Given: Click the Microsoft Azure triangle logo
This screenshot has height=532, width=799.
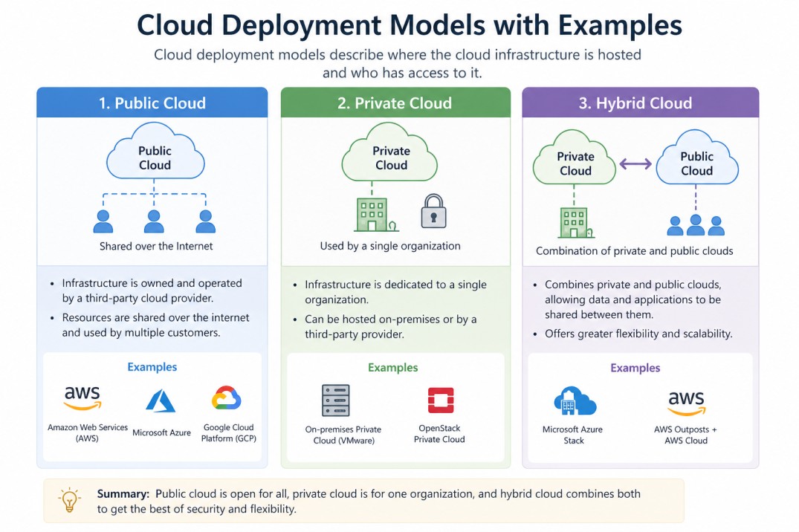Looking at the screenshot, I should (x=161, y=400).
